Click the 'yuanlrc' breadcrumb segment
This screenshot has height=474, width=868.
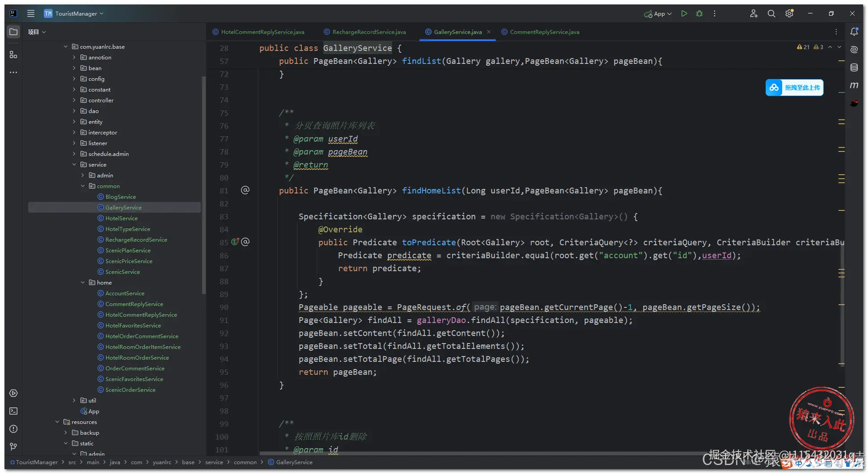click(162, 462)
